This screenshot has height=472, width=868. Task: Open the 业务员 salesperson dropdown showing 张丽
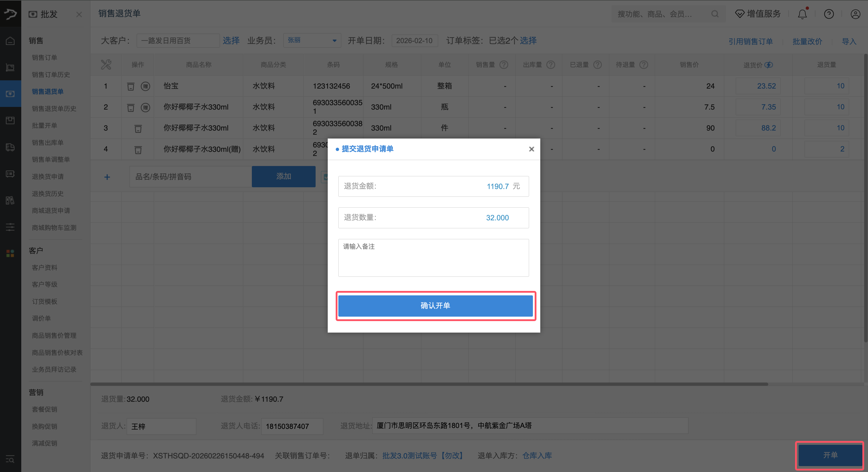(312, 40)
